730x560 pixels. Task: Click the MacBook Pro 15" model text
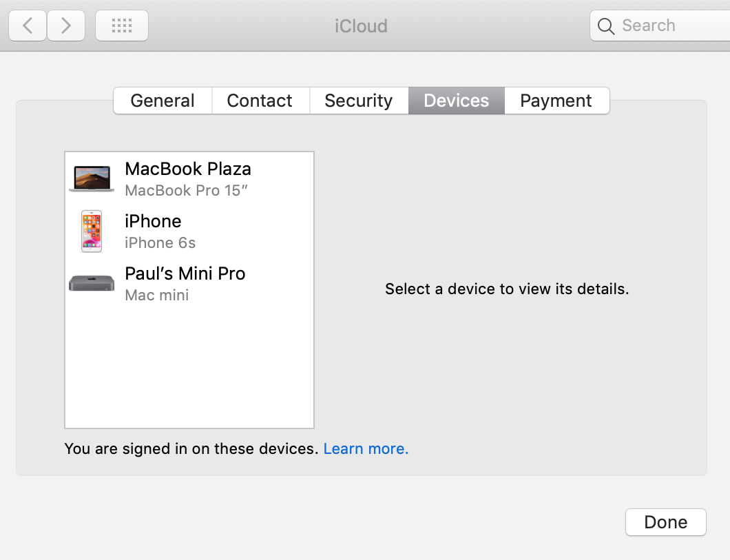click(x=186, y=190)
